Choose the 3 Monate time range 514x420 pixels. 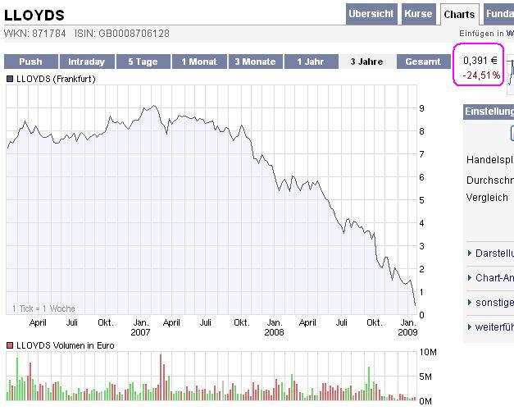pyautogui.click(x=256, y=62)
